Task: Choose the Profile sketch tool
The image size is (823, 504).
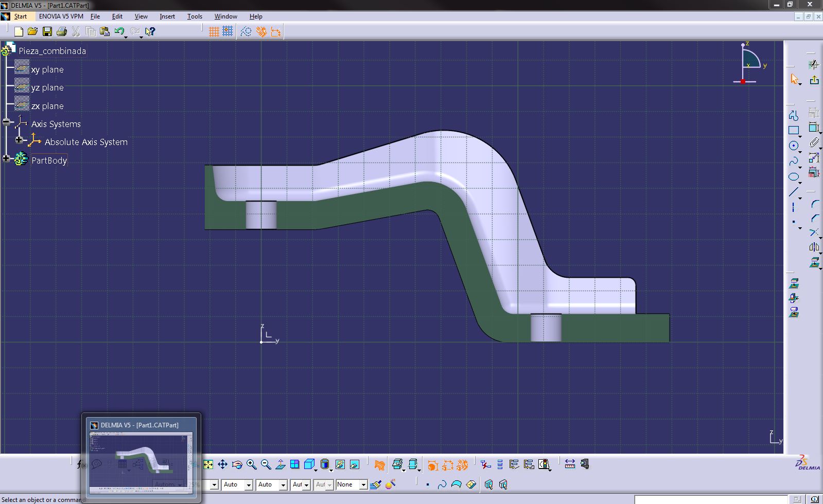Action: tap(794, 115)
